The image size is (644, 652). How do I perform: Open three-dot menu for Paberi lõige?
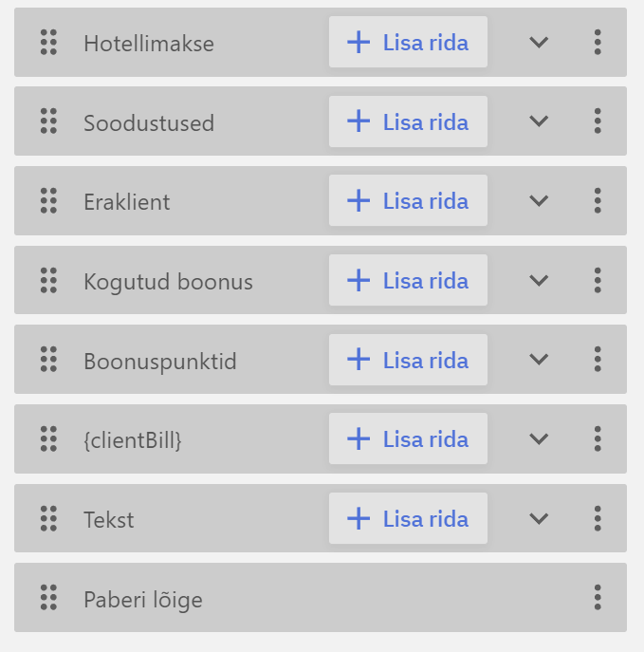(x=598, y=597)
